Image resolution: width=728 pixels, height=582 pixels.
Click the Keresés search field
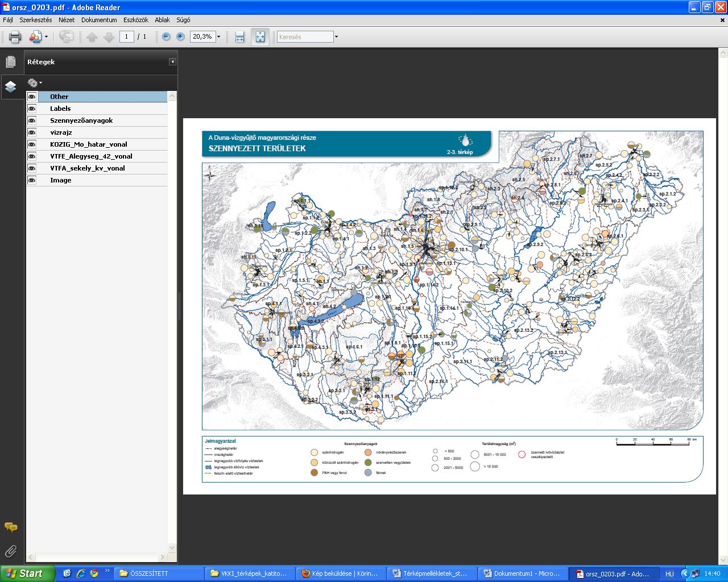pos(305,37)
